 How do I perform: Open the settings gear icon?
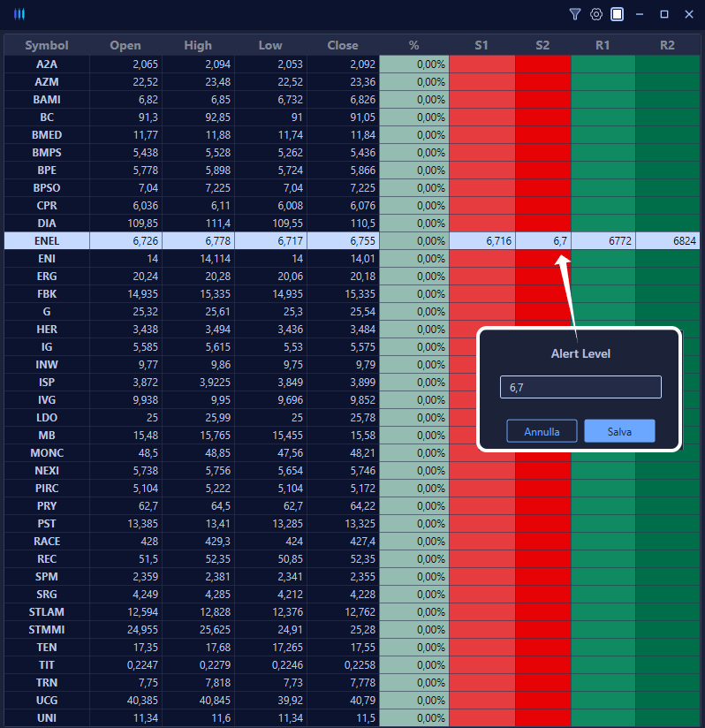point(596,14)
